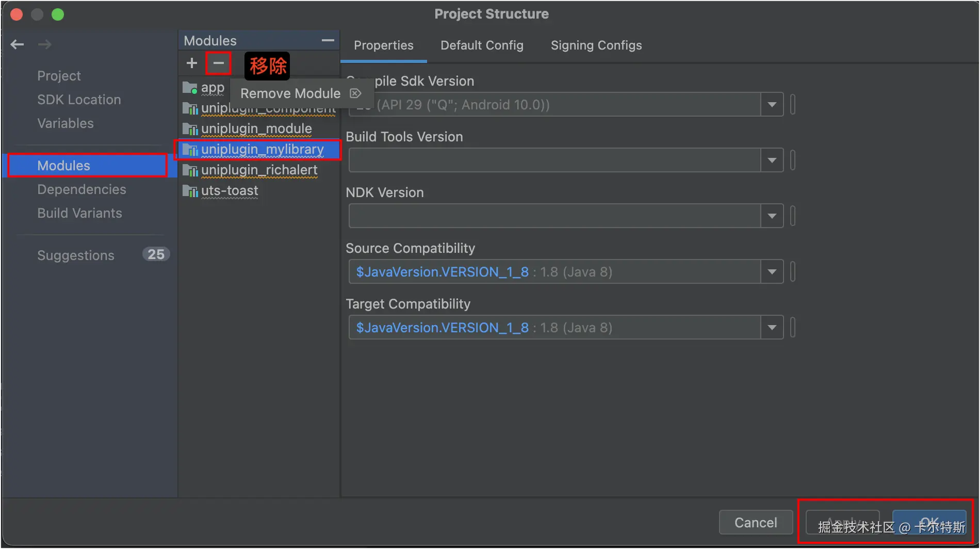Switch to the Default Config tab

point(482,45)
